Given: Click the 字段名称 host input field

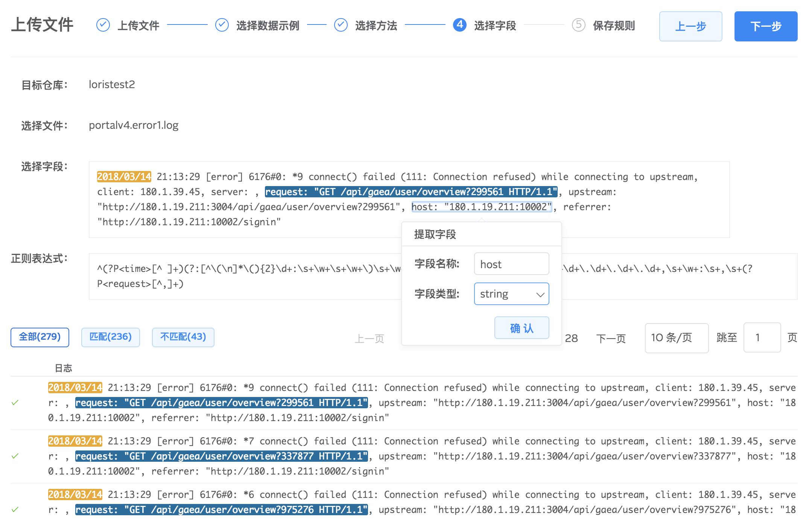Looking at the screenshot, I should (511, 264).
